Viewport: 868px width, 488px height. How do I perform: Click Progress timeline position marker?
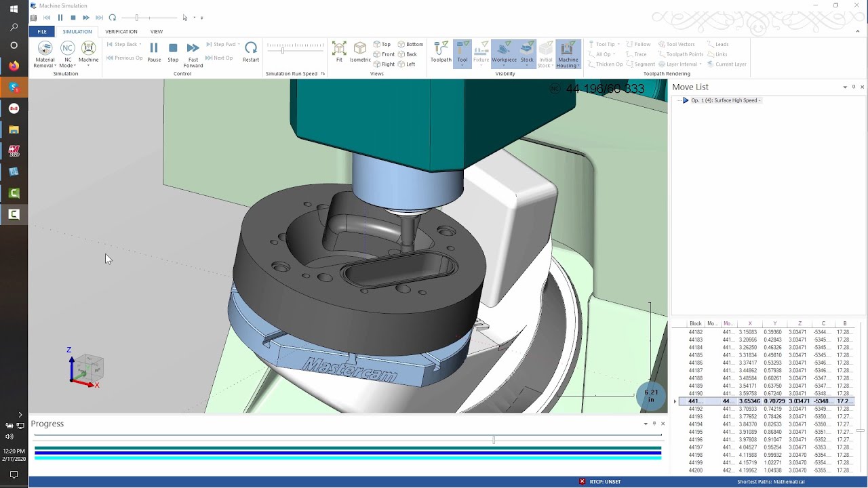494,440
